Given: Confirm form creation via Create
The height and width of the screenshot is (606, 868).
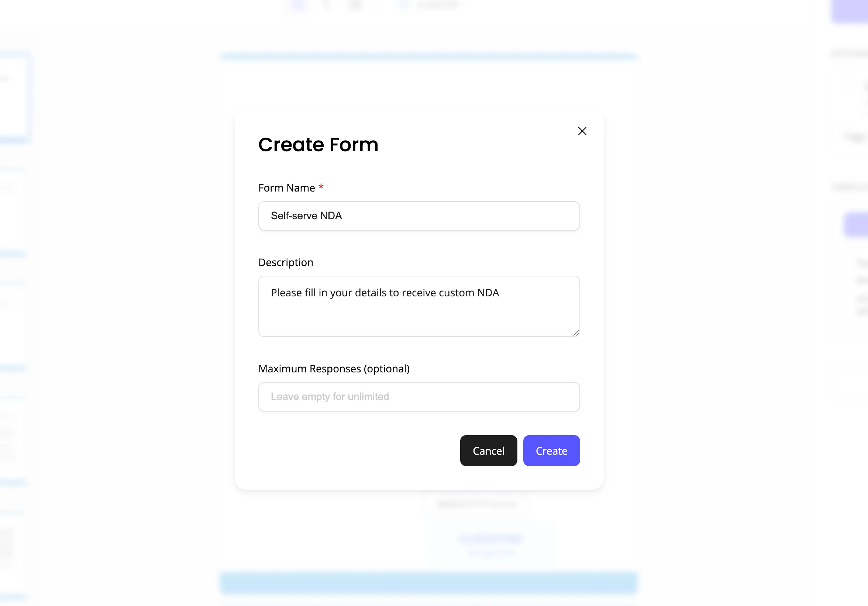Looking at the screenshot, I should [x=551, y=451].
